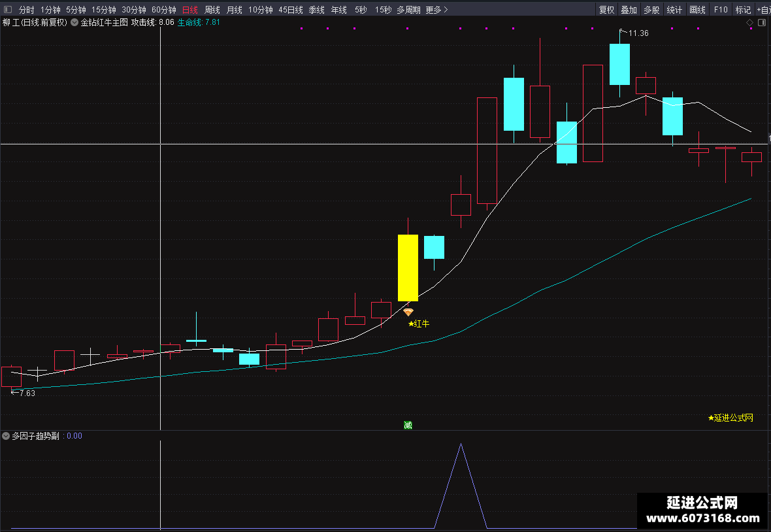Click the 标记 mark button
The image size is (771, 532).
743,9
